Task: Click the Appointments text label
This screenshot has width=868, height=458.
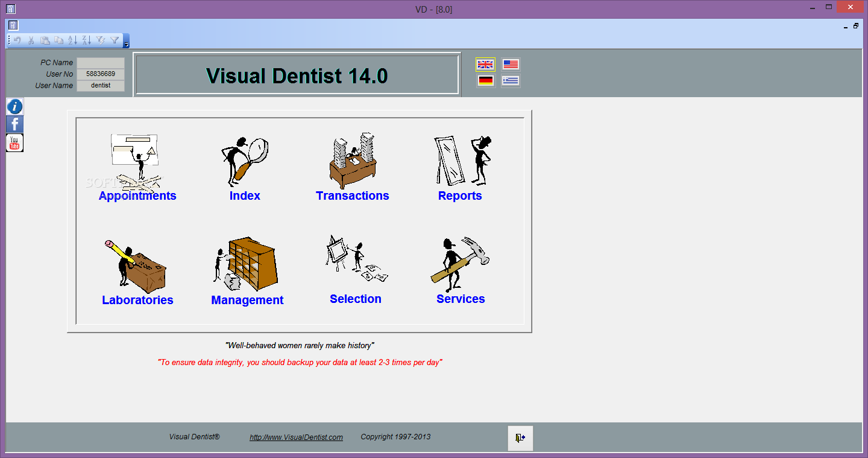Action: coord(137,196)
